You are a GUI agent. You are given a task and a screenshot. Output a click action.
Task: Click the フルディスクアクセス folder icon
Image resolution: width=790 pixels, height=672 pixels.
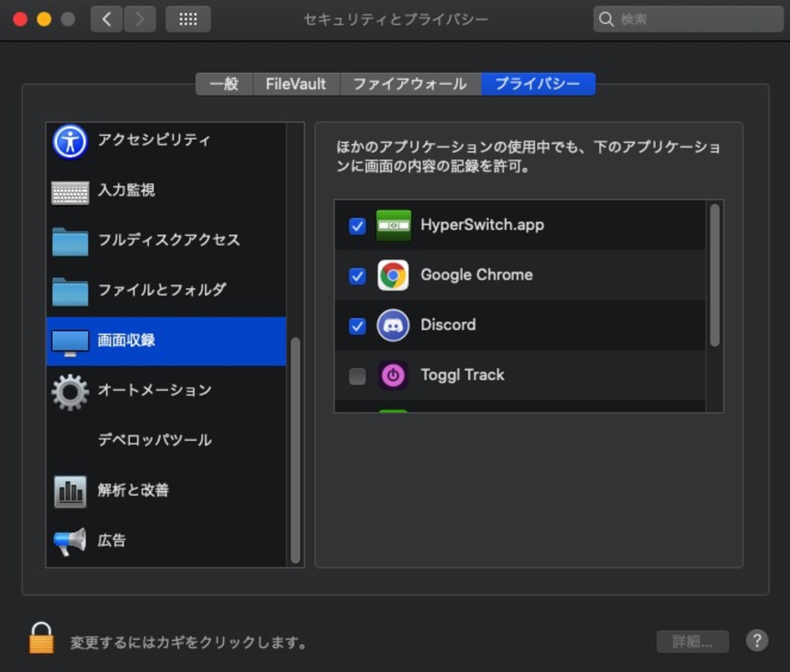coord(70,241)
